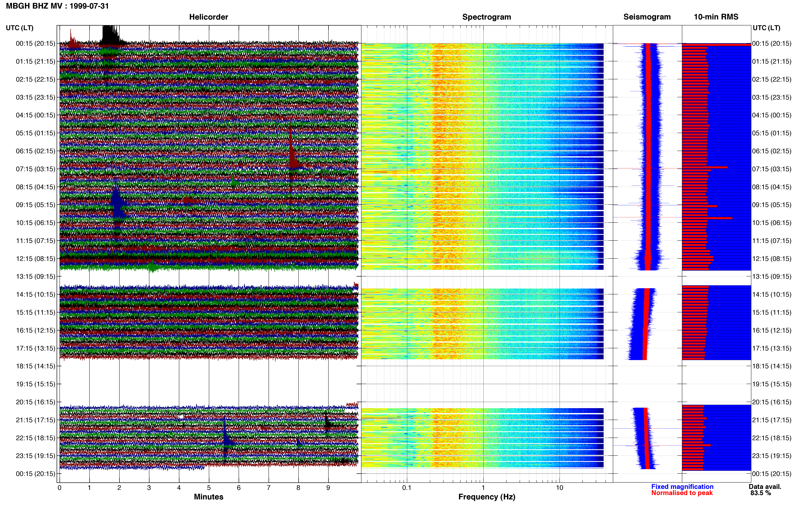The width and height of the screenshot is (812, 508).
Task: Click the long RMS bar near 07:15
Action: click(705, 167)
